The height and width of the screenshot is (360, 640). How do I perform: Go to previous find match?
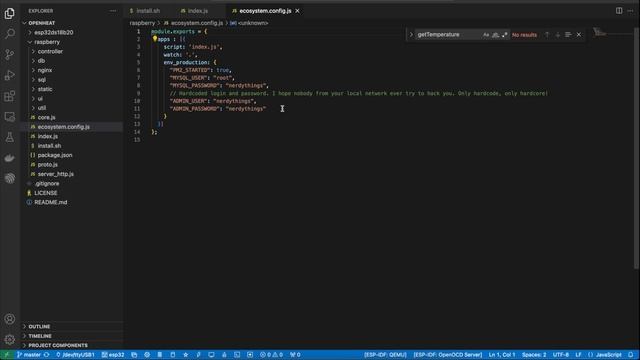[x=547, y=35]
